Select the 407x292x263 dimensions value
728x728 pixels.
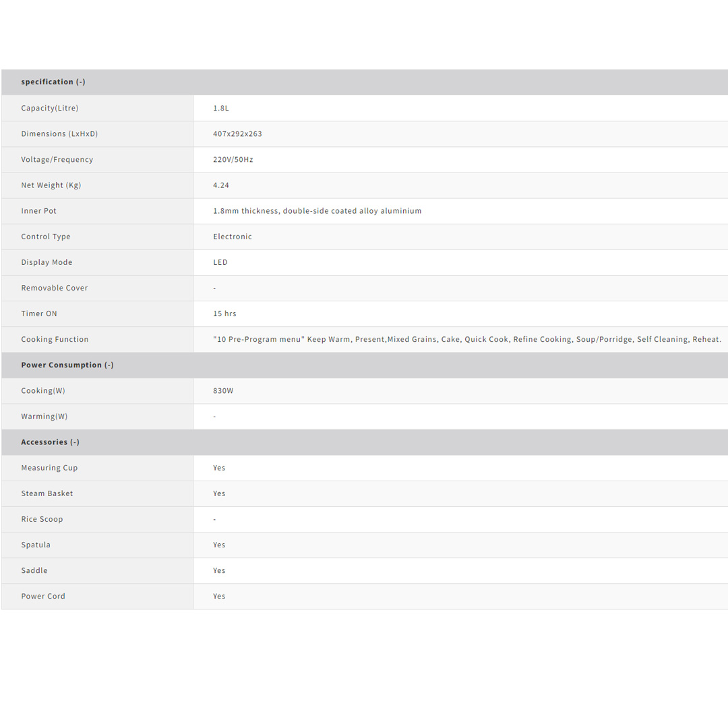tap(237, 134)
